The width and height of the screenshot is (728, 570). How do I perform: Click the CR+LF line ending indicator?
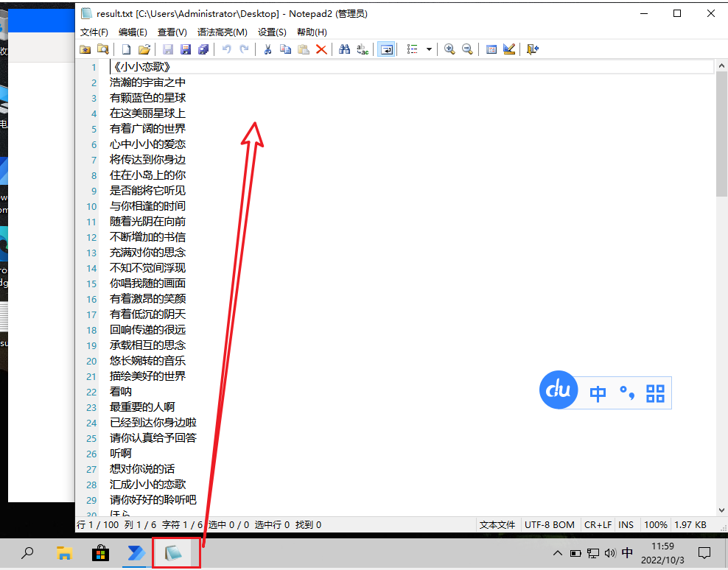(x=598, y=525)
